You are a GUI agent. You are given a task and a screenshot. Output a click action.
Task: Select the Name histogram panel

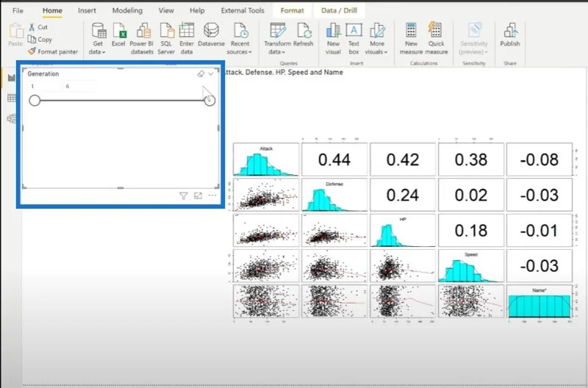coord(539,301)
